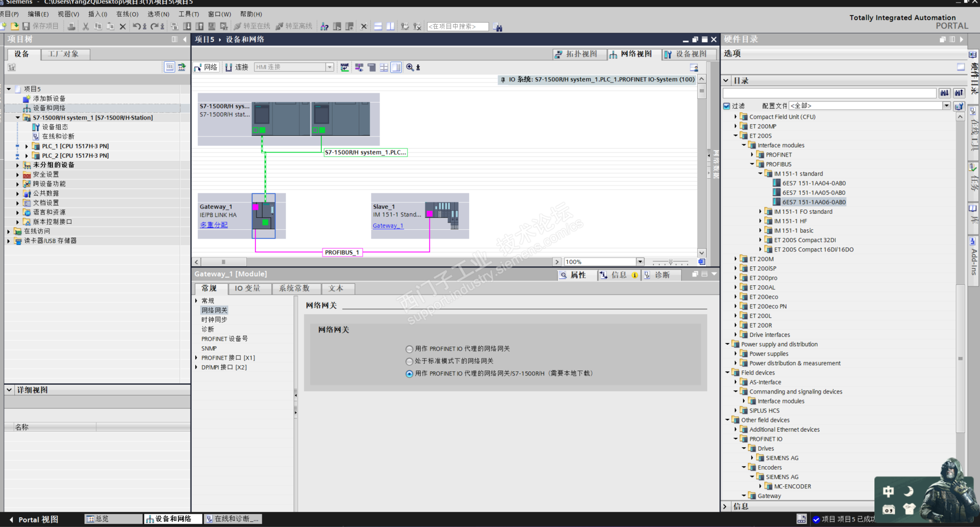Adjust the network view zoom slider
This screenshot has height=527, width=980.
tap(670, 262)
